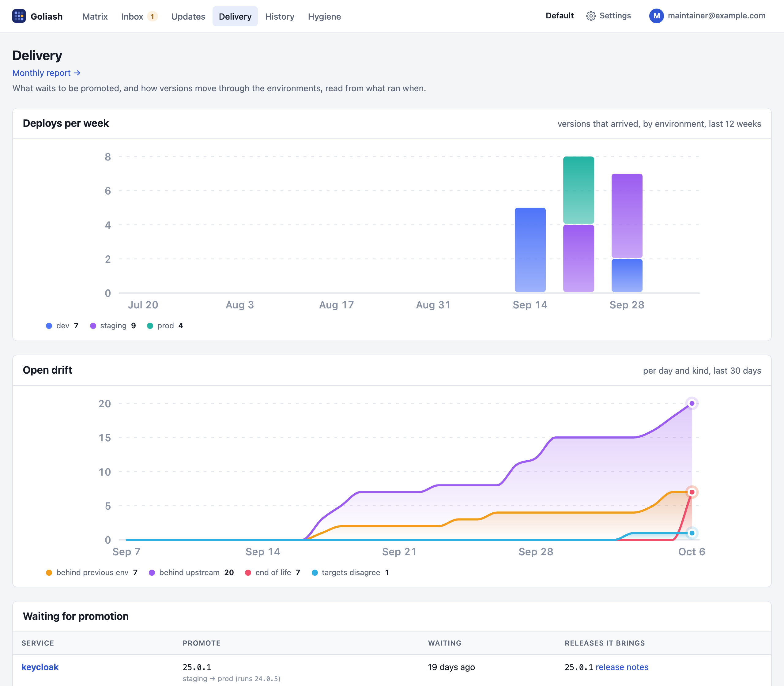
Task: Click the red end of life endpoint marker
Action: [x=692, y=492]
